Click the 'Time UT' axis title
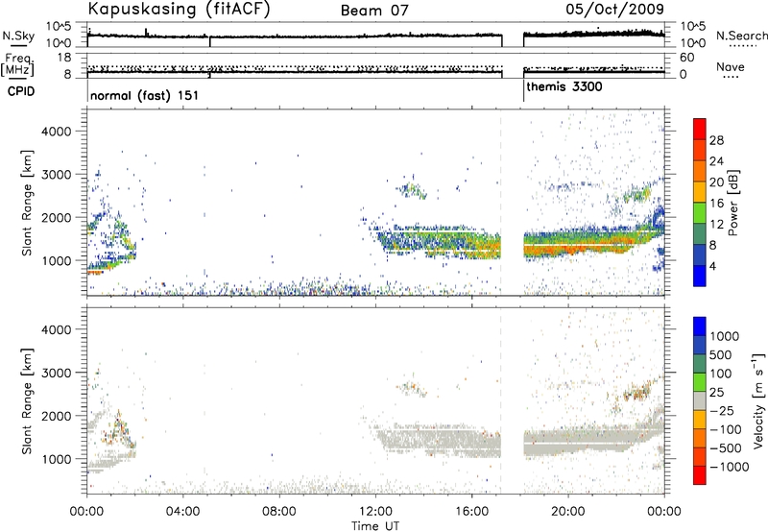768x532 pixels. (375, 526)
